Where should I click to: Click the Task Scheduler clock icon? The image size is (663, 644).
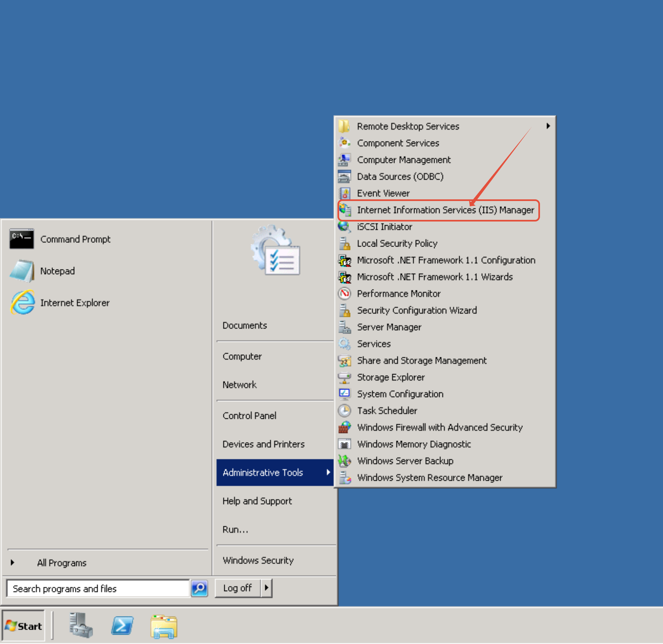(344, 411)
